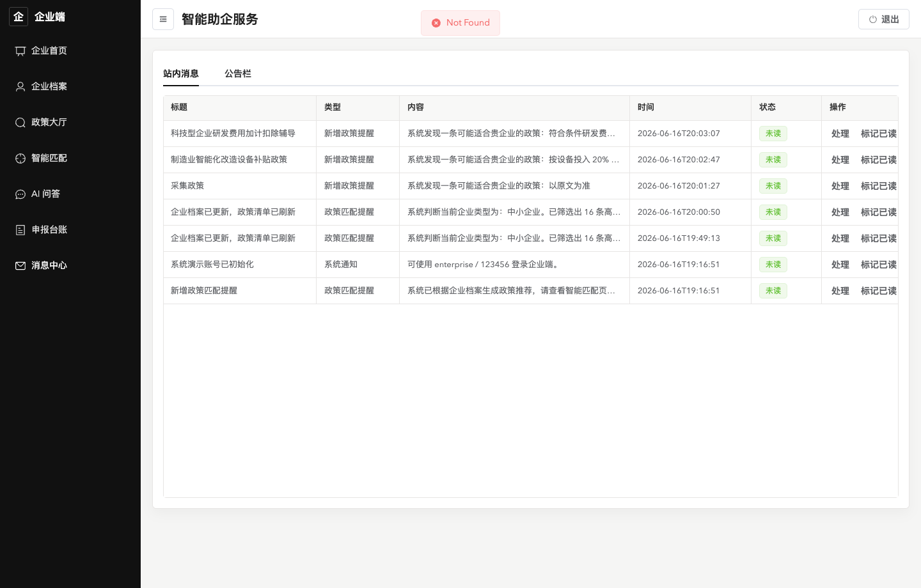Click content 可使用 enterprise / 123456 登录企业端

coord(484,265)
